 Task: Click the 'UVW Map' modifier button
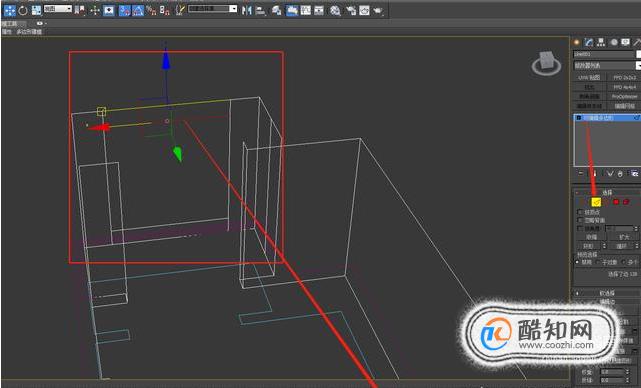point(589,77)
